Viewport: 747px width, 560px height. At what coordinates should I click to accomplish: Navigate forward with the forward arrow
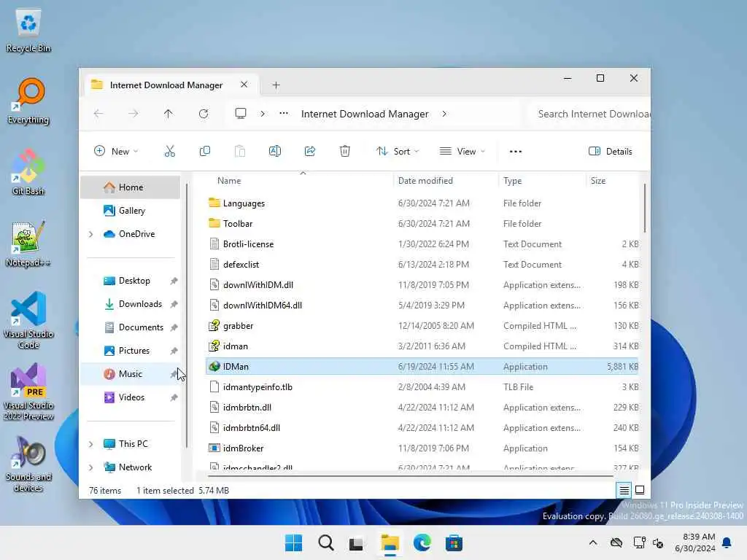tap(133, 114)
